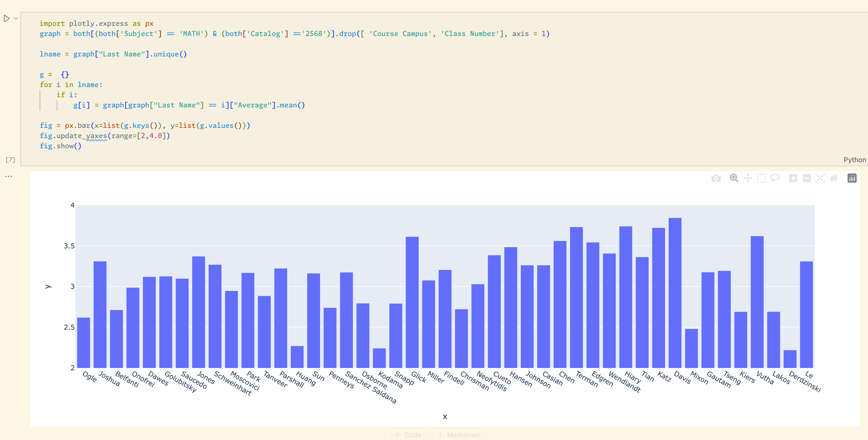Reset axes with the home icon

[834, 178]
